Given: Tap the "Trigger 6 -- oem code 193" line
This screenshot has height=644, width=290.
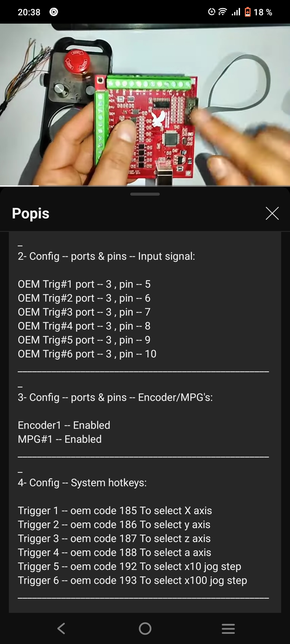Looking at the screenshot, I should pos(132,580).
